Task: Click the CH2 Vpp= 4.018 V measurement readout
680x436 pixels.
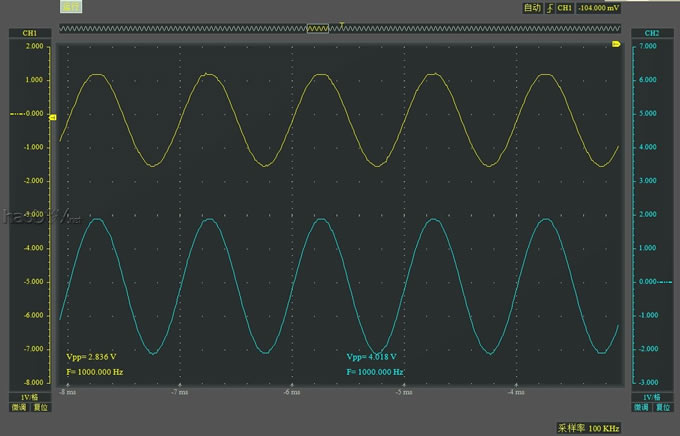Action: click(371, 356)
